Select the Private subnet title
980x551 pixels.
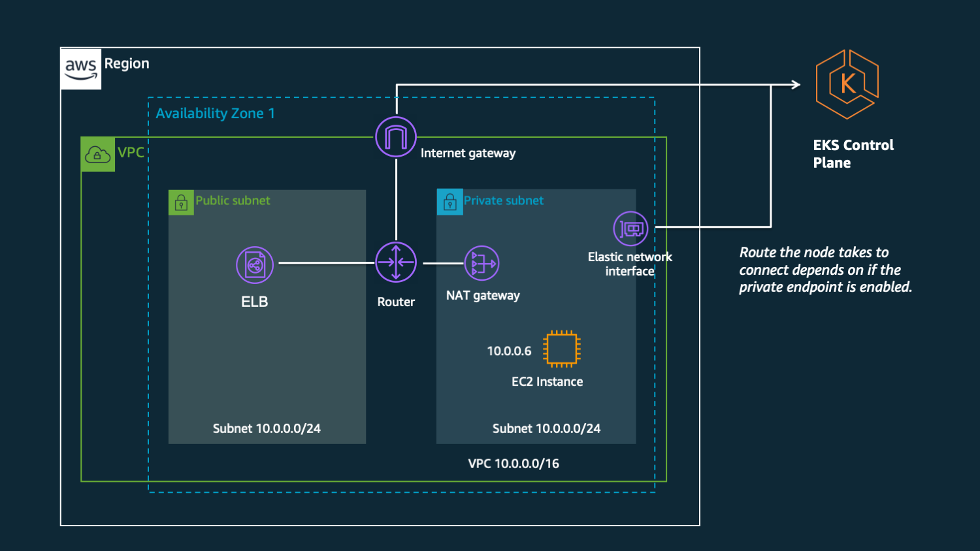click(504, 200)
